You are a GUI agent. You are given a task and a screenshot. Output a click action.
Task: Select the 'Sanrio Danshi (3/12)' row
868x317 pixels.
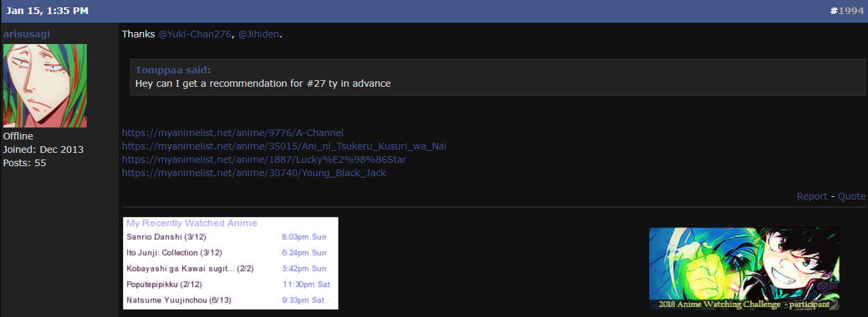coord(226,237)
